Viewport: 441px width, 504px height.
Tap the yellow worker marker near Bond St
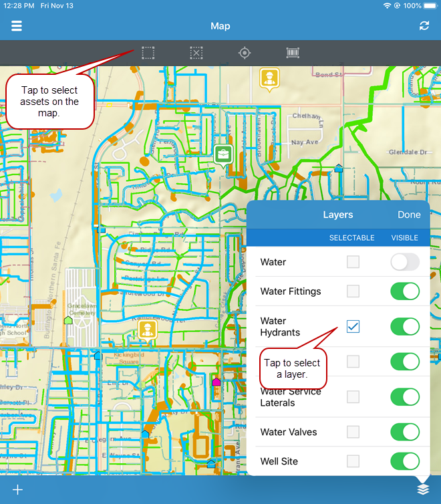coord(269,78)
